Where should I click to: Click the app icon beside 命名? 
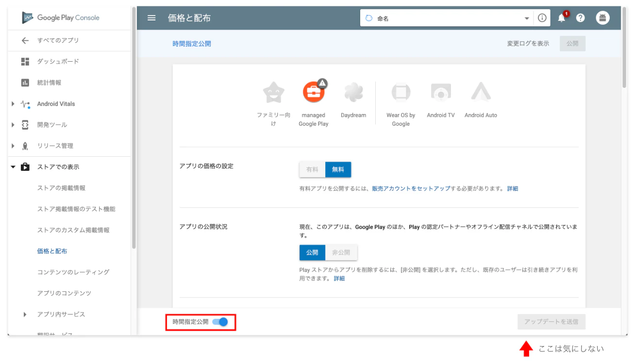(368, 18)
